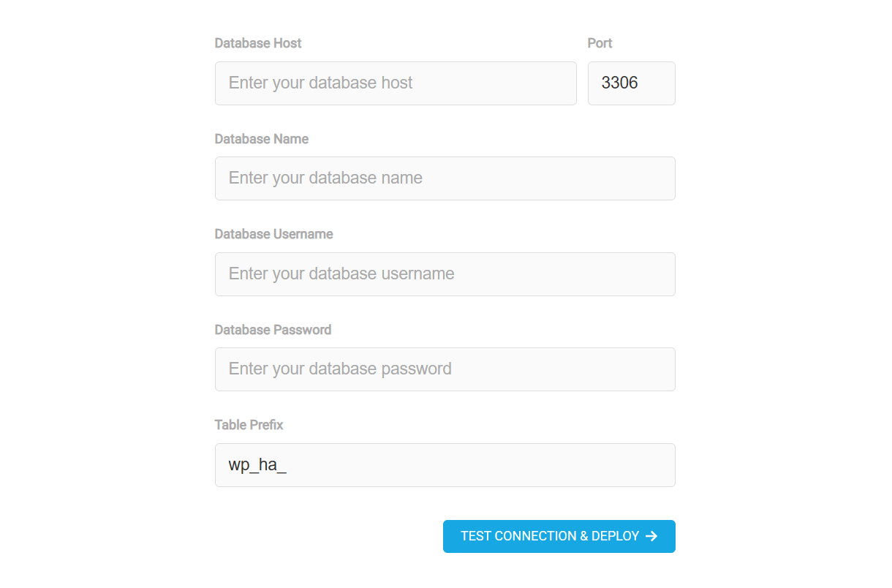Click the Port label above the port box
The height and width of the screenshot is (588, 892).
pyautogui.click(x=600, y=43)
